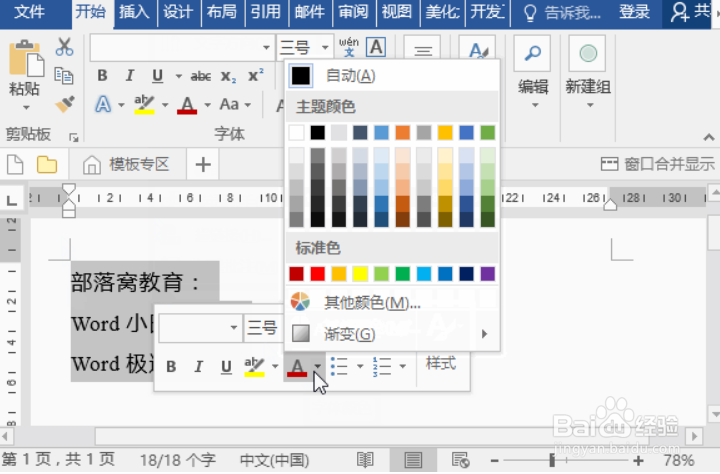Pick the standard purple color swatch
This screenshot has height=474, width=720.
487,274
